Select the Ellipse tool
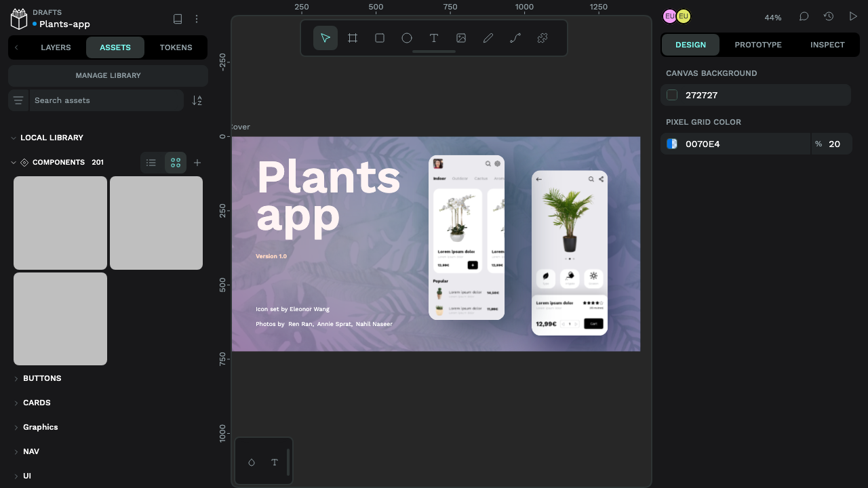 (x=407, y=38)
